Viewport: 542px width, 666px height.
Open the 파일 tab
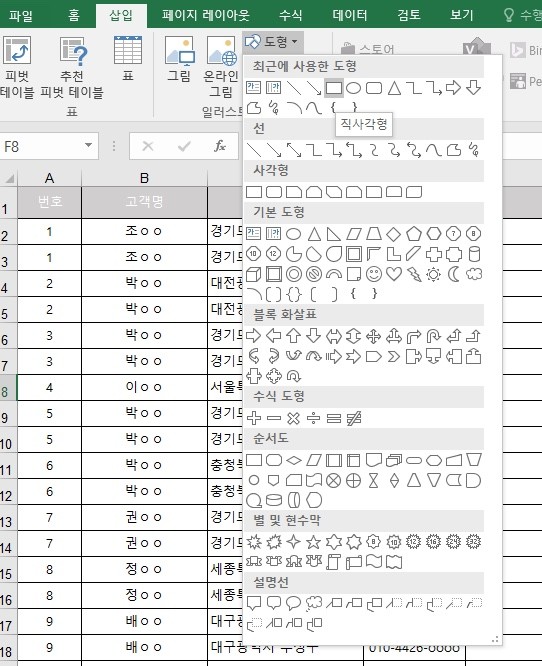(x=20, y=15)
